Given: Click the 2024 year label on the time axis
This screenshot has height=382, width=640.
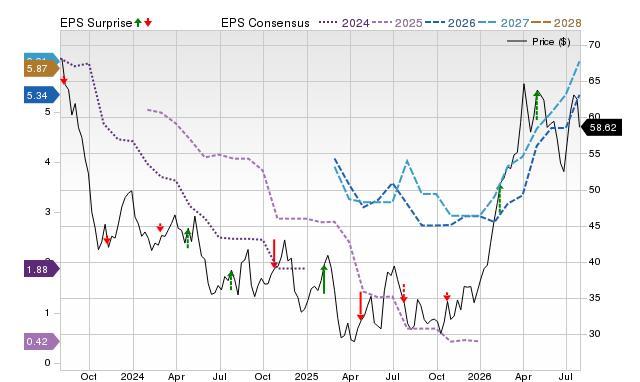Looking at the screenshot, I should 132,376.
